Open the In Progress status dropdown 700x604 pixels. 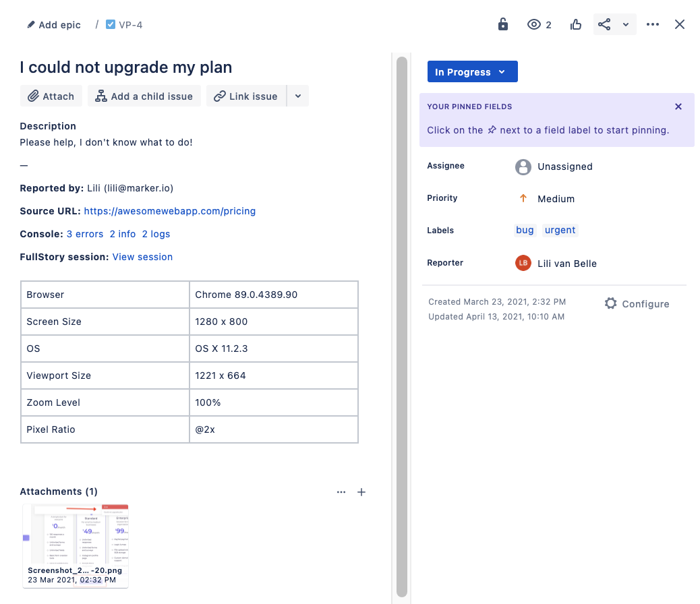point(472,71)
